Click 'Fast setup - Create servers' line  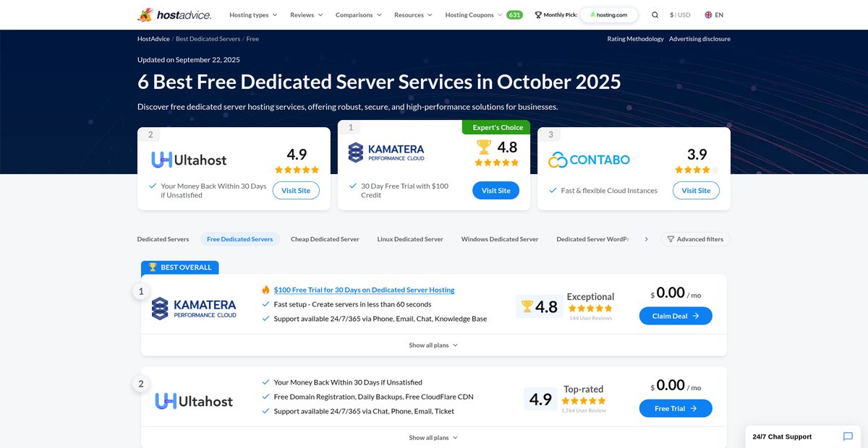[x=352, y=304]
